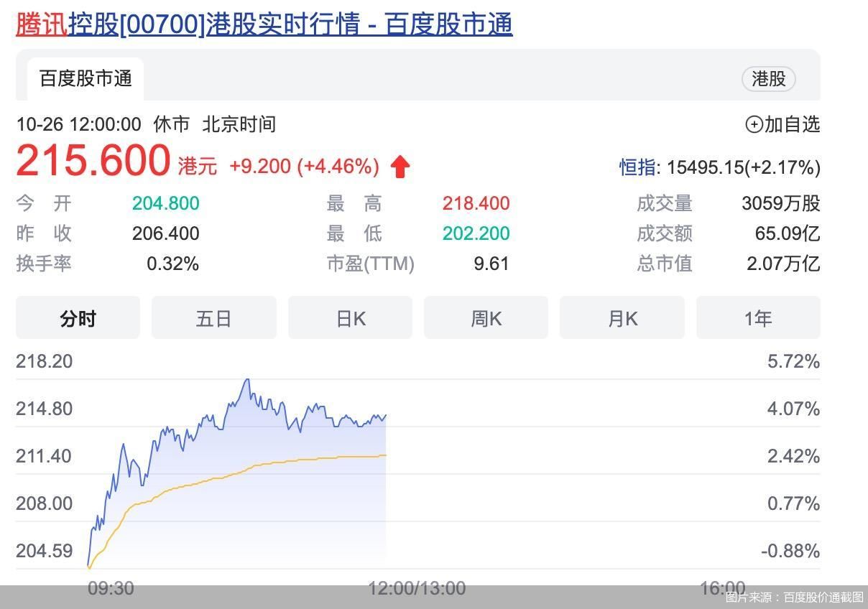Show the 周K weekly chart

coord(486,317)
